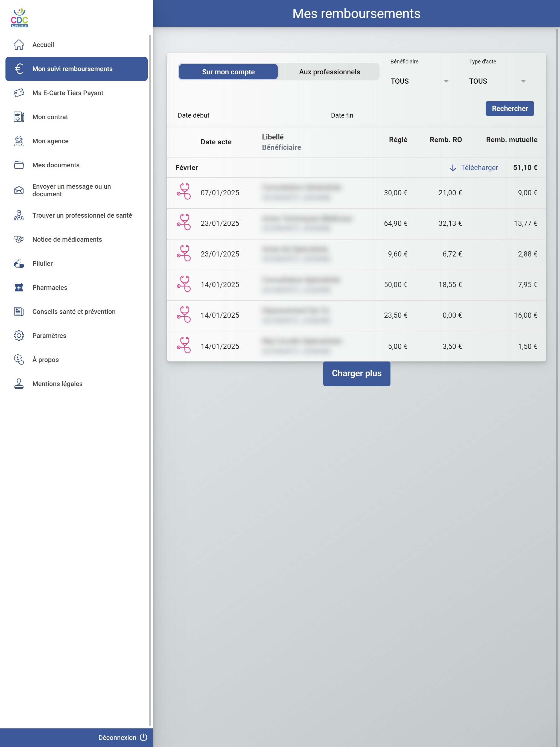Open the Conseils santé newspaper icon
The image size is (560, 747).
click(19, 311)
